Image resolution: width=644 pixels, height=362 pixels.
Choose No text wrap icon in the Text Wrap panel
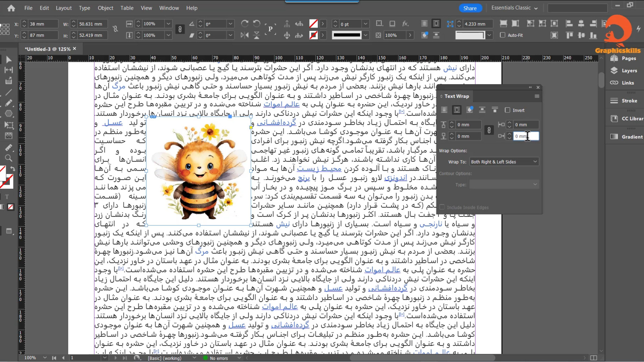444,110
